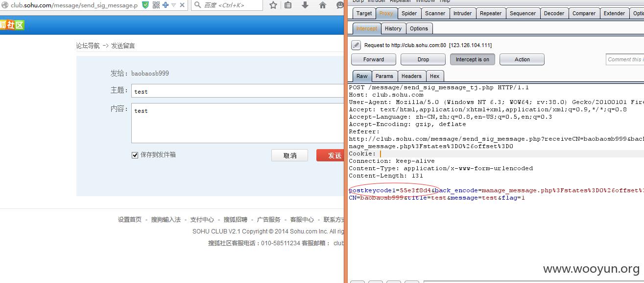Open the bookmarks list icon
The height and width of the screenshot is (283, 644).
(288, 5)
